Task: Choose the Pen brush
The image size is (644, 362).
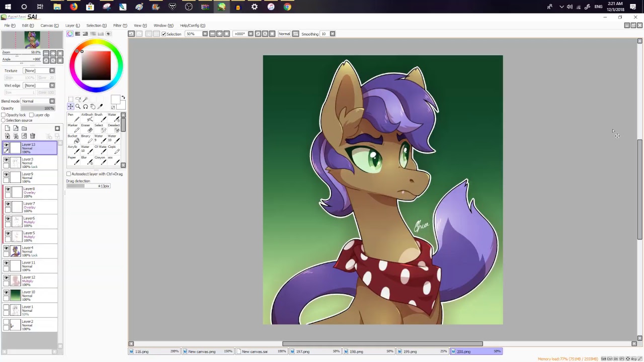Action: [x=74, y=118]
